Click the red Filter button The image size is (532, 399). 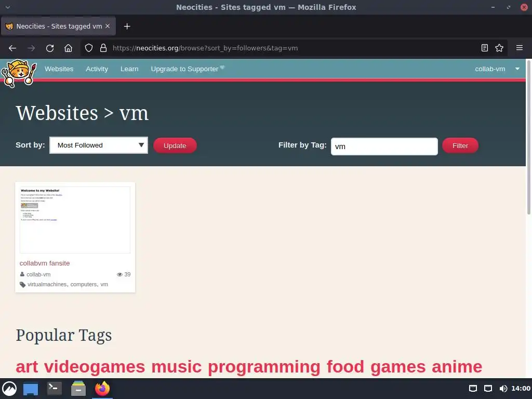tap(460, 145)
